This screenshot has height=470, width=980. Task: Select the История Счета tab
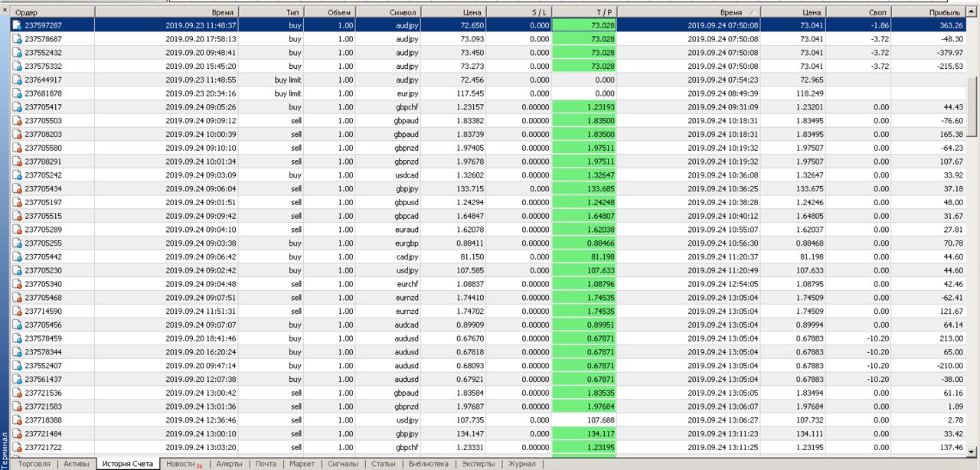pyautogui.click(x=128, y=464)
